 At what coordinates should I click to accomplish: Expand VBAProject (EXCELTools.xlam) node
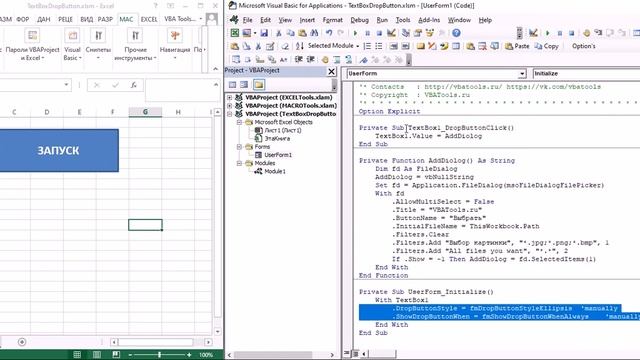[x=230, y=98]
